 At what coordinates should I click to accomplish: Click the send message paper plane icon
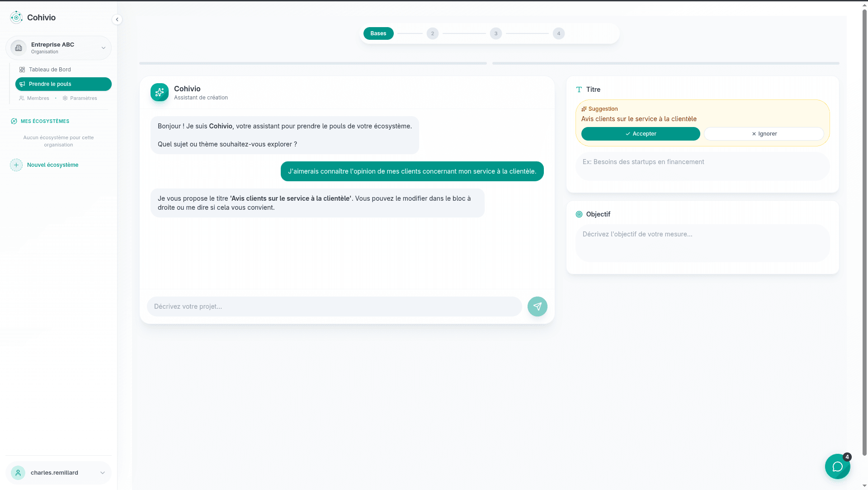[x=537, y=306]
